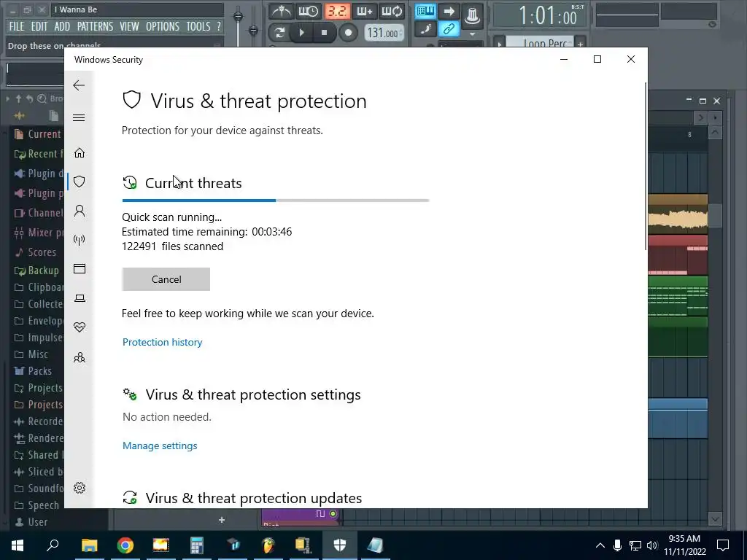Open the Windows Start menu
Viewport: 747px width, 560px height.
click(x=18, y=545)
